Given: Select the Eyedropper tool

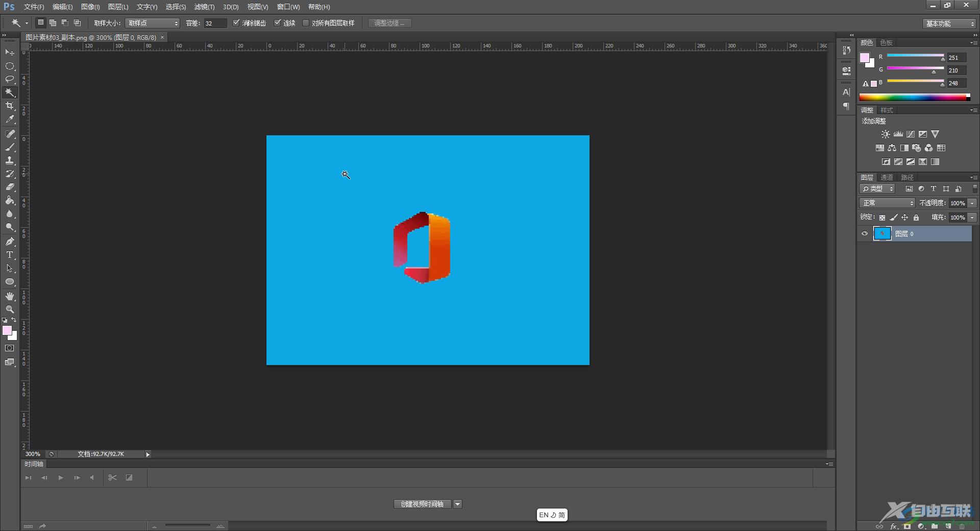Looking at the screenshot, I should coord(9,119).
